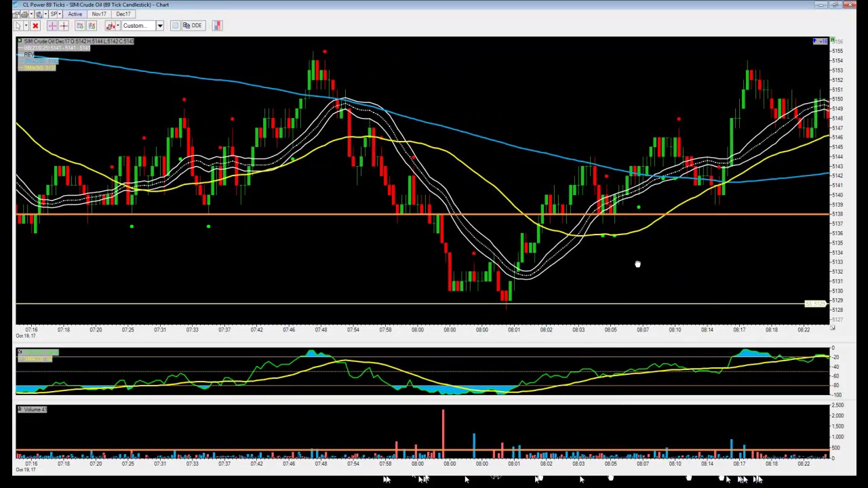
Task: Click the blank square toolbar button
Action: [175, 26]
